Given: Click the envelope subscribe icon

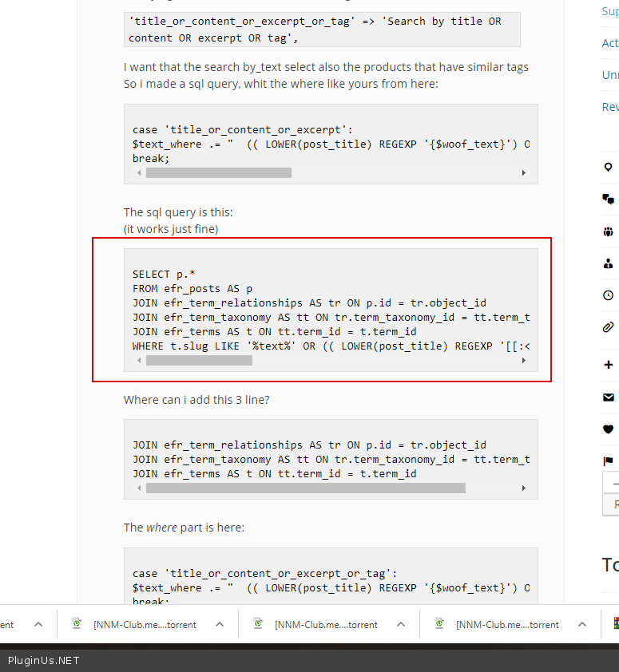Looking at the screenshot, I should [x=609, y=397].
